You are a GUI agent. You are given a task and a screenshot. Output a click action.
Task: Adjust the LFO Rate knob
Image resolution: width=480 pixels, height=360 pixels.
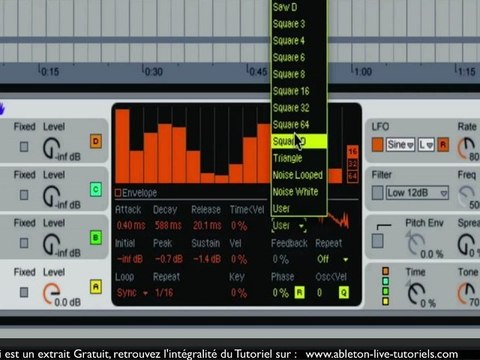click(466, 148)
